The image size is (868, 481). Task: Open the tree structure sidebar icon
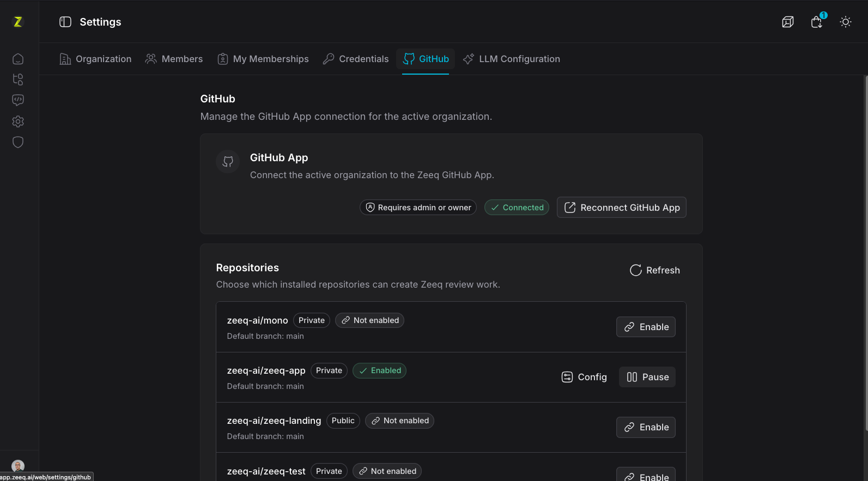[x=18, y=80]
